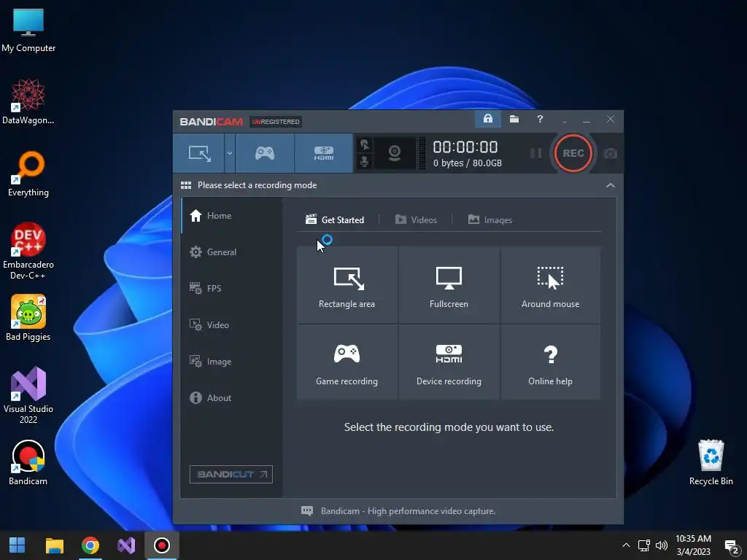The width and height of the screenshot is (747, 560).
Task: Open volume control tray icon
Action: tap(661, 545)
